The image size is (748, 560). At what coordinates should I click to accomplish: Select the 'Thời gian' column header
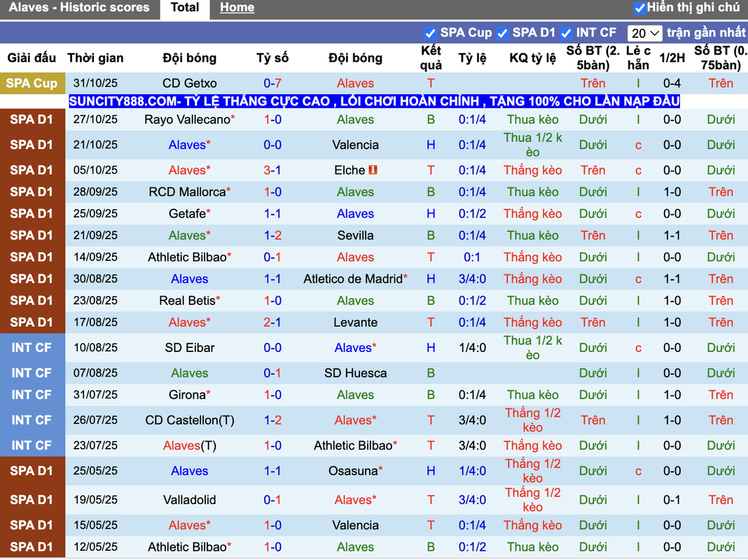click(95, 57)
